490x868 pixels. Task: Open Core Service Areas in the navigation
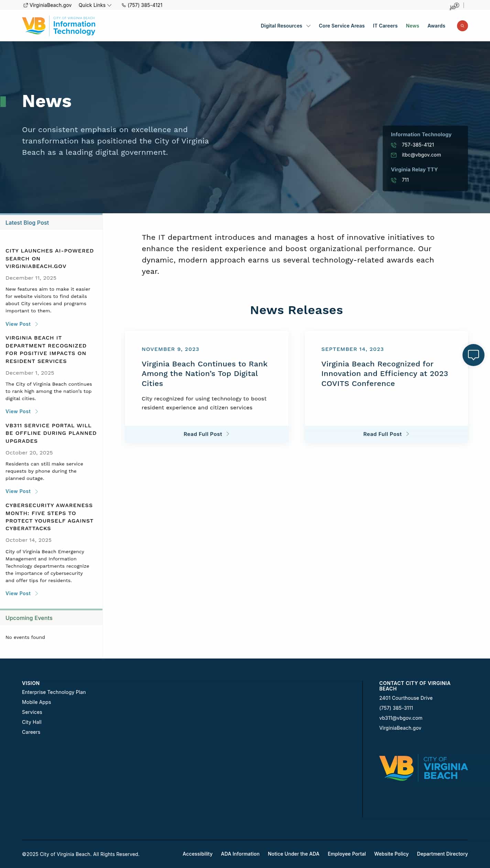tap(341, 26)
